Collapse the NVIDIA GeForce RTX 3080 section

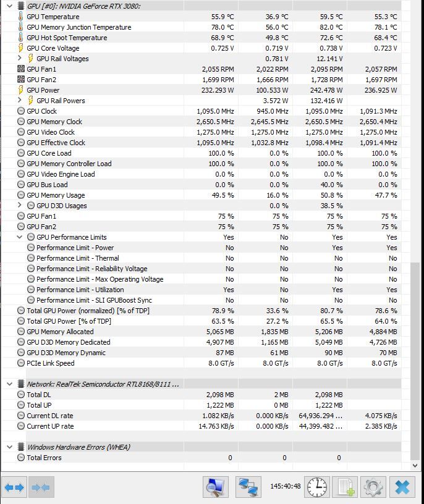coord(9,6)
